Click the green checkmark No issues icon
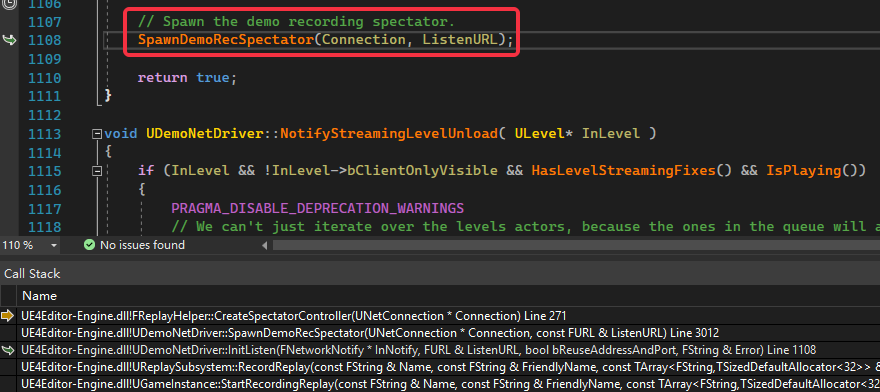This screenshot has height=392, width=880. point(89,245)
